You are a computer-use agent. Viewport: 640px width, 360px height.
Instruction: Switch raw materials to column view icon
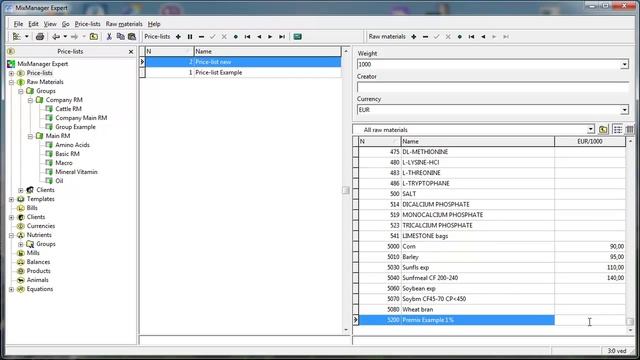coord(629,130)
